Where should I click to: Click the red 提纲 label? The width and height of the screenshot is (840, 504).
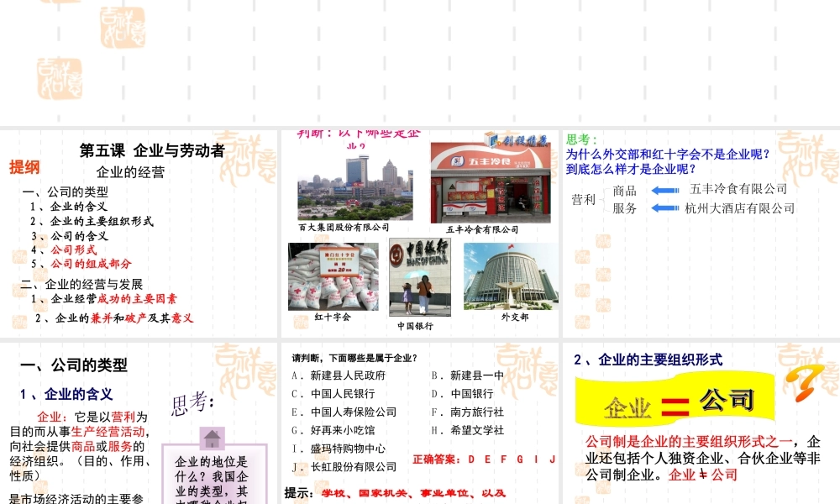pyautogui.click(x=24, y=167)
